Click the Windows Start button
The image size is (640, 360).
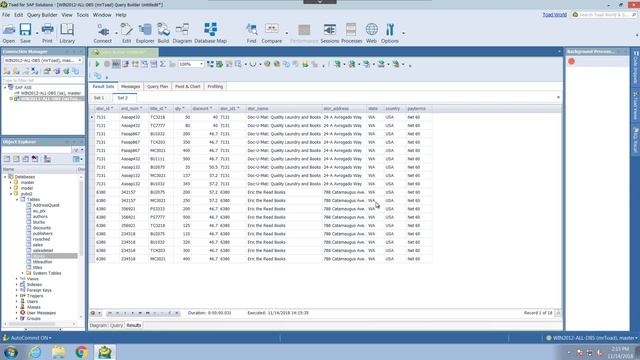tap(11, 352)
